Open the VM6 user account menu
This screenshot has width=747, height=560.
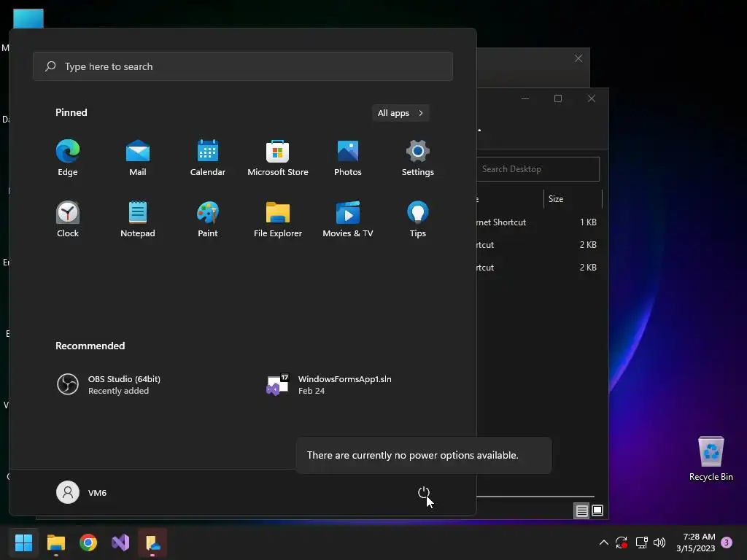tap(82, 492)
